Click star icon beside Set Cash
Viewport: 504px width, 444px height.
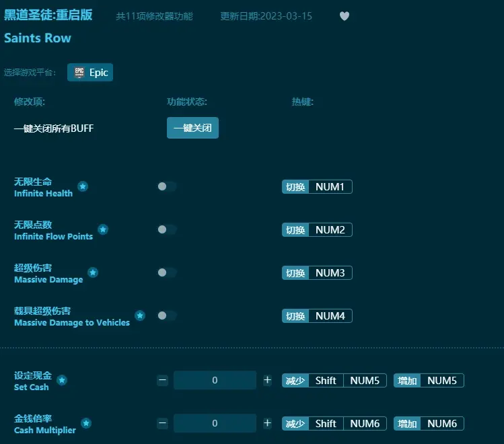[x=62, y=380]
